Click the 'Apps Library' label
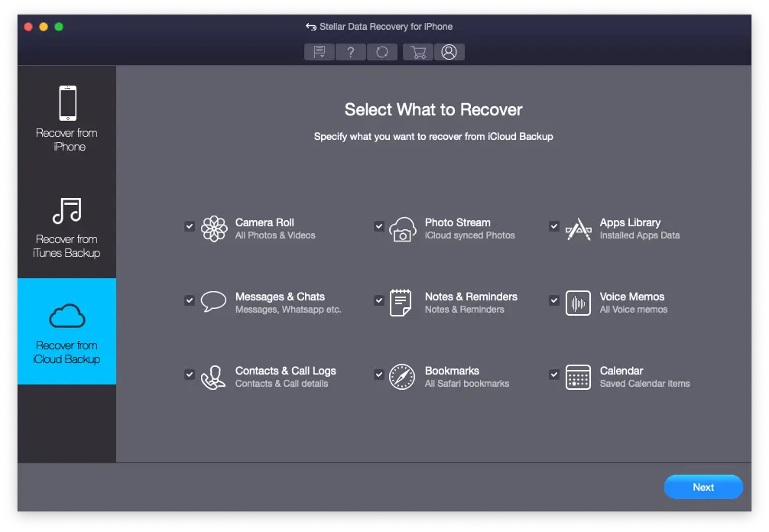 click(x=630, y=222)
